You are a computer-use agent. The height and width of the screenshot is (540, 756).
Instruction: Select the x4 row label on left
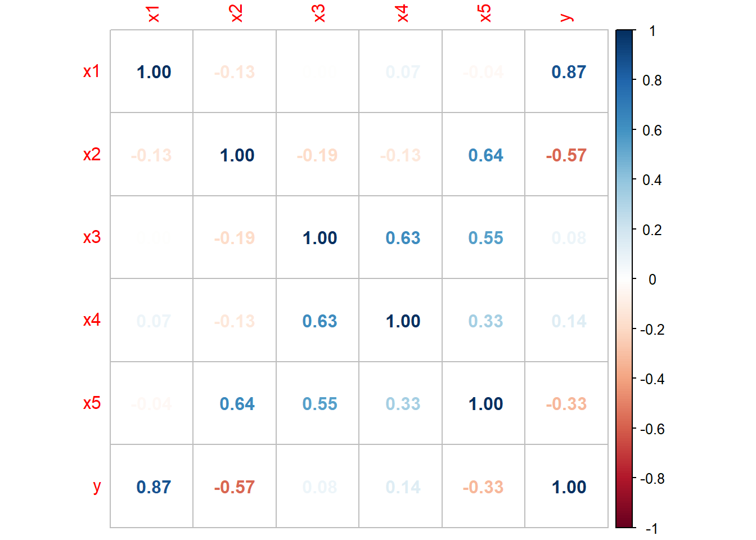pos(92,320)
